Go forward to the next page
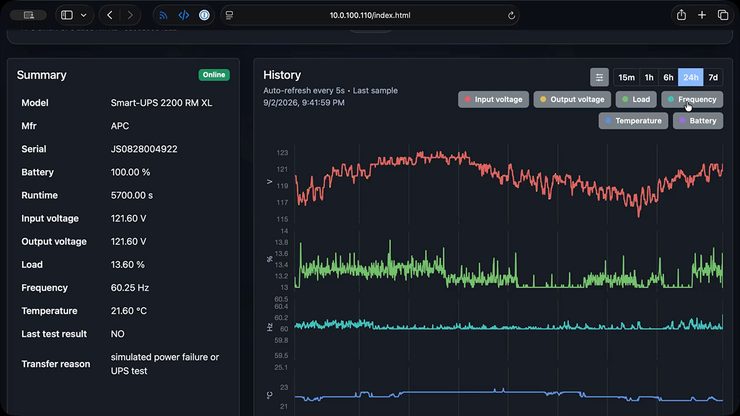 tap(130, 15)
